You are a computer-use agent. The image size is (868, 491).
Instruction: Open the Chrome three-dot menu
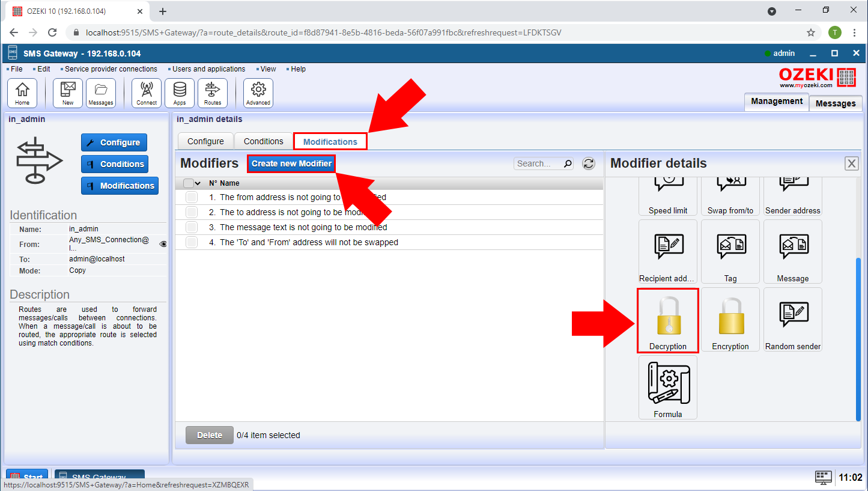point(854,32)
